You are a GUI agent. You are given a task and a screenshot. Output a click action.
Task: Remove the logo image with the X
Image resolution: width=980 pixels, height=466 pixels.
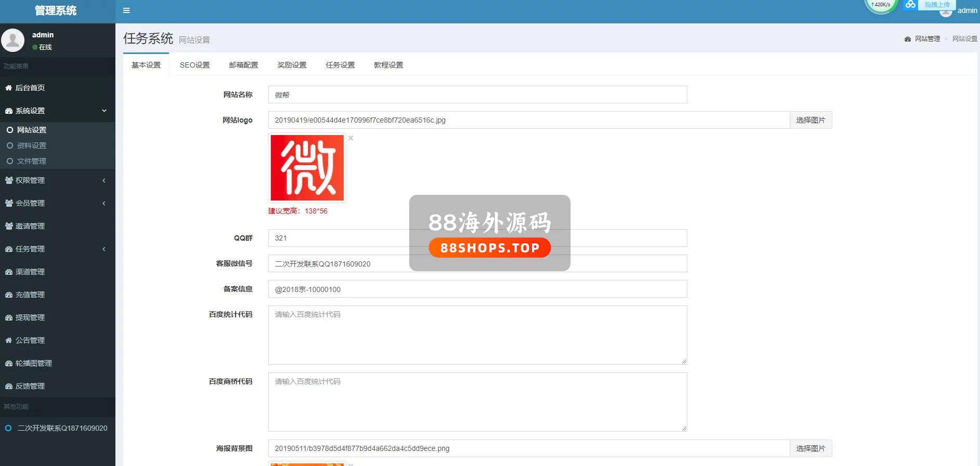(351, 138)
